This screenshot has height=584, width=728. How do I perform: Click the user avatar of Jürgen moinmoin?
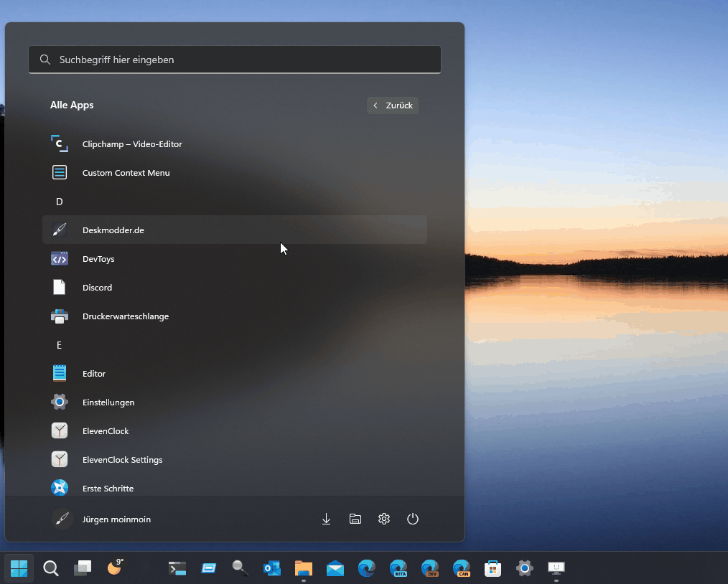[62, 519]
